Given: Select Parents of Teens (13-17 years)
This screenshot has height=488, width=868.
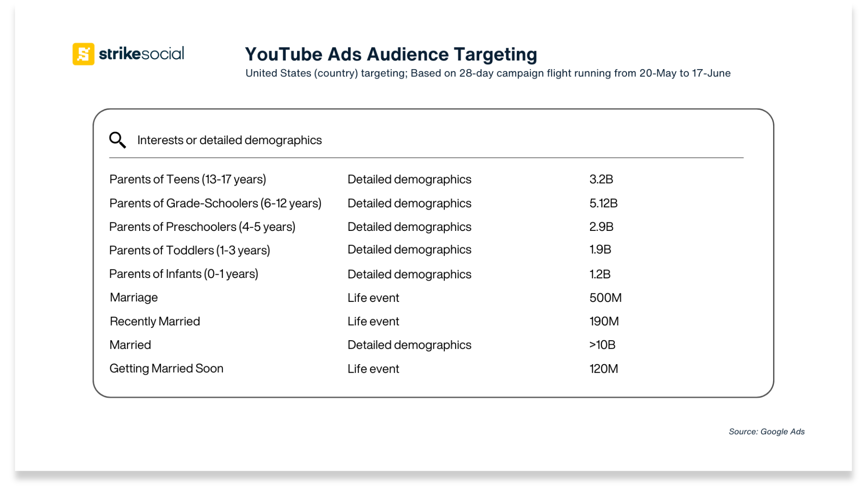Looking at the screenshot, I should tap(188, 179).
